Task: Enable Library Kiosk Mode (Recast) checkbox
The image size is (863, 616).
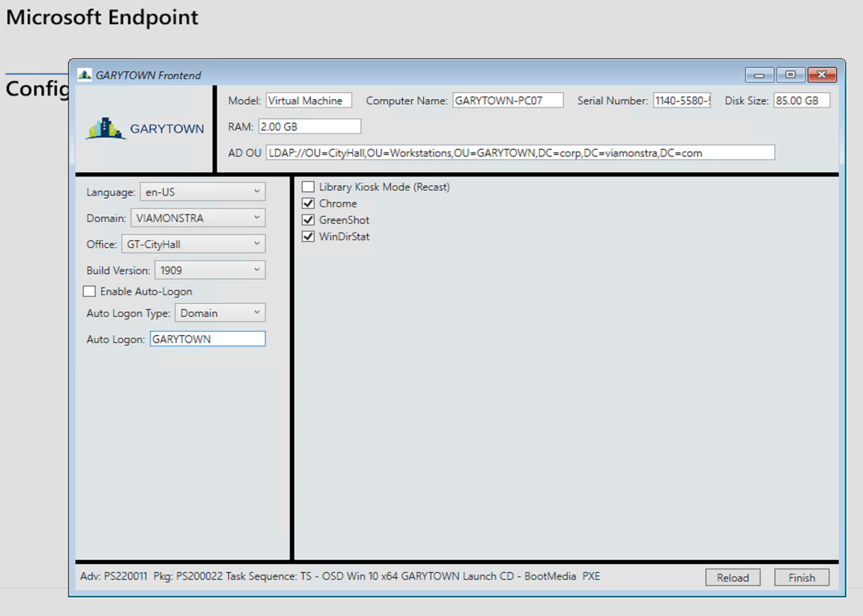Action: pos(308,187)
